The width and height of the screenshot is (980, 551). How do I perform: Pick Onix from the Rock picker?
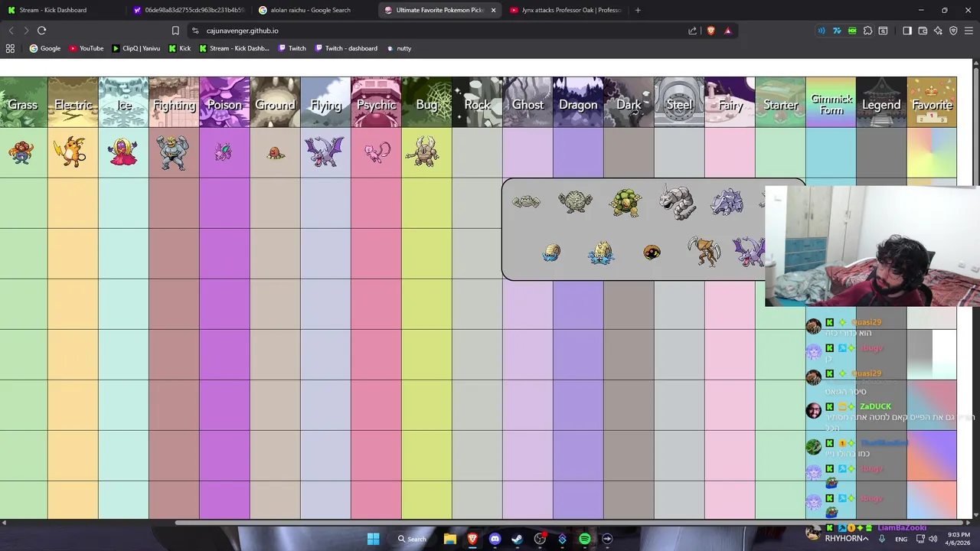pyautogui.click(x=676, y=201)
